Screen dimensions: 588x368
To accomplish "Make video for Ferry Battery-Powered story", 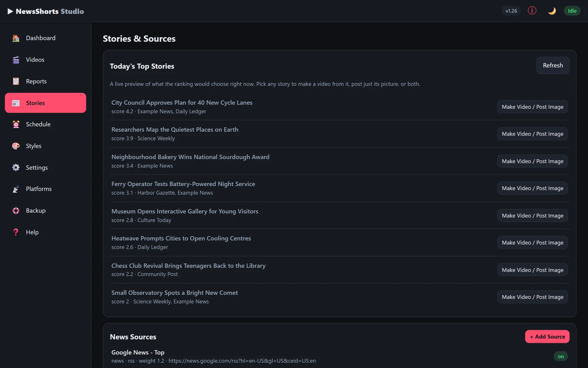I will (532, 188).
